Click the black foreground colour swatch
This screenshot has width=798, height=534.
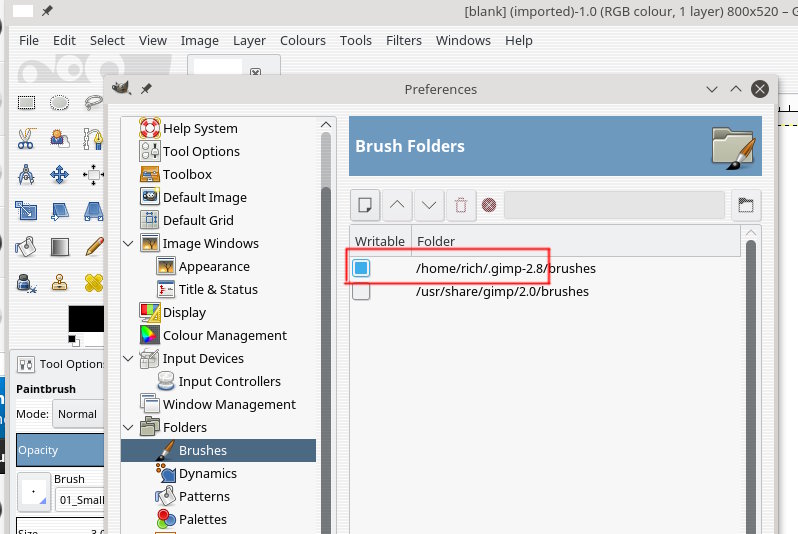[x=86, y=319]
